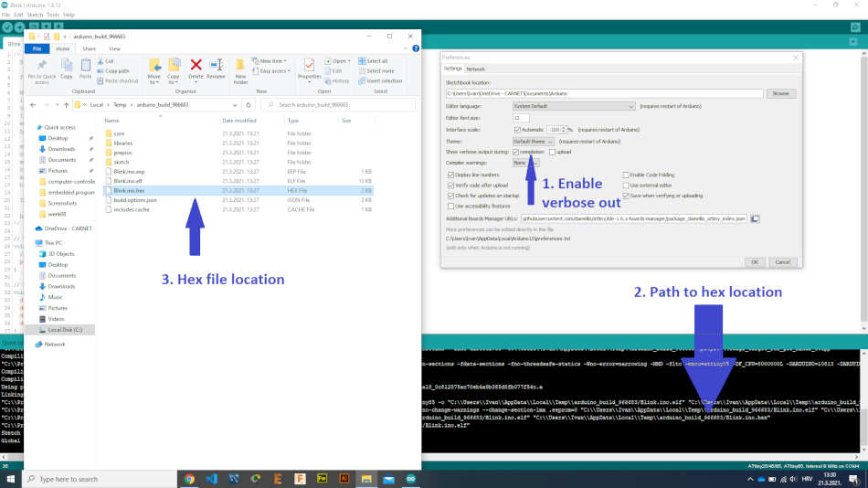Viewport: 868px width, 488px height.
Task: Sort files by Name column
Action: point(111,121)
